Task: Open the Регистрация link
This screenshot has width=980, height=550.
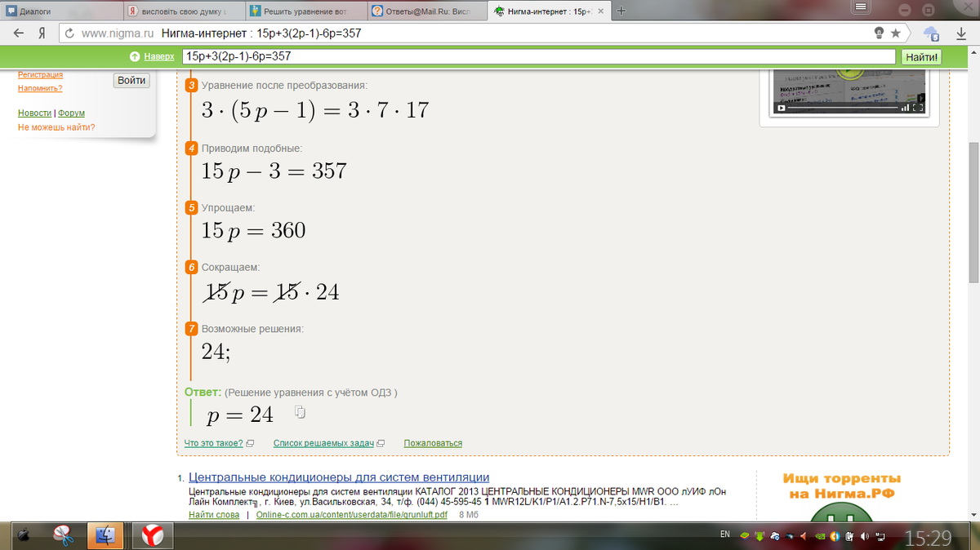Action: coord(41,75)
